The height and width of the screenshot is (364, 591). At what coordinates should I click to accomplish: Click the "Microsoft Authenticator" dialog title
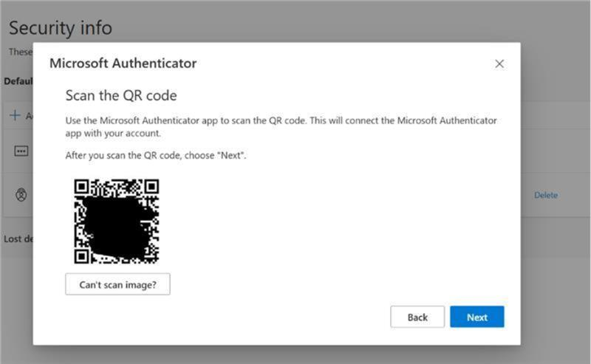point(123,63)
